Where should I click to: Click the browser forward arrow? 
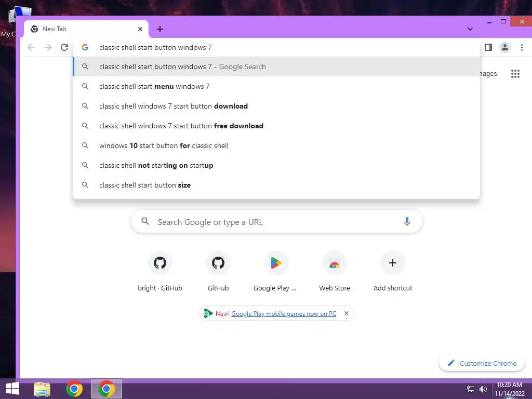(x=48, y=47)
